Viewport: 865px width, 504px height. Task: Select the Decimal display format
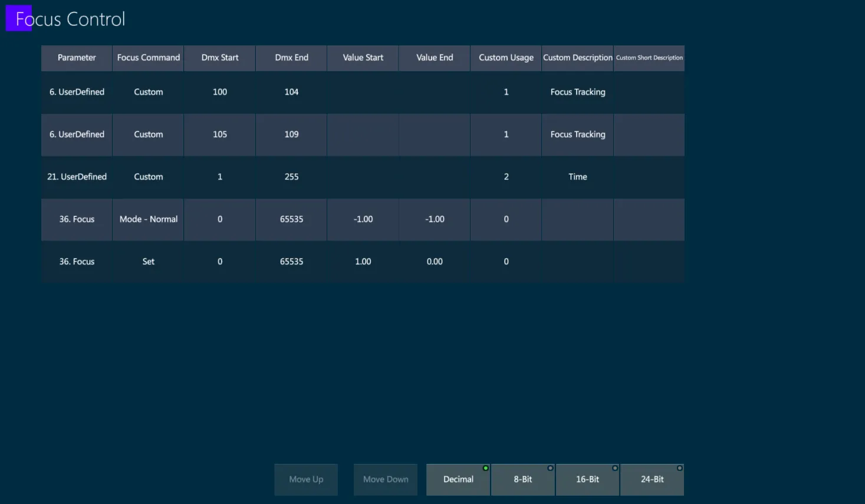tap(458, 479)
